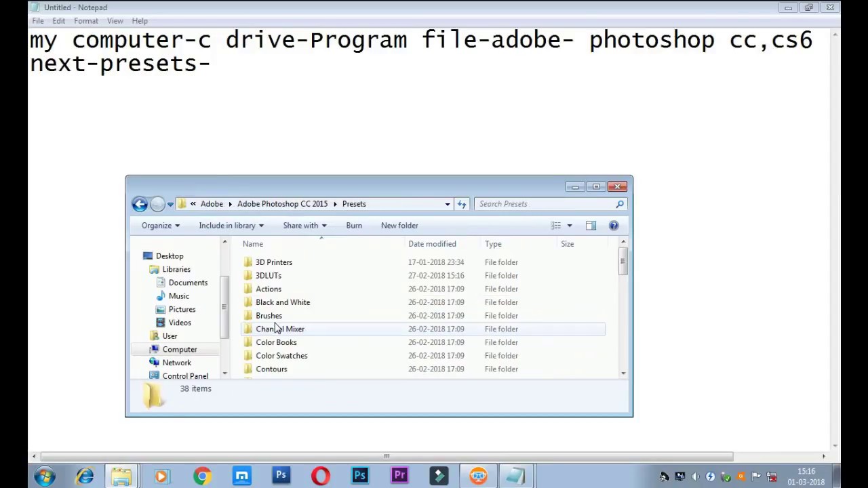The width and height of the screenshot is (868, 488).
Task: Open the Edit menu in Notepad
Action: pos(59,21)
